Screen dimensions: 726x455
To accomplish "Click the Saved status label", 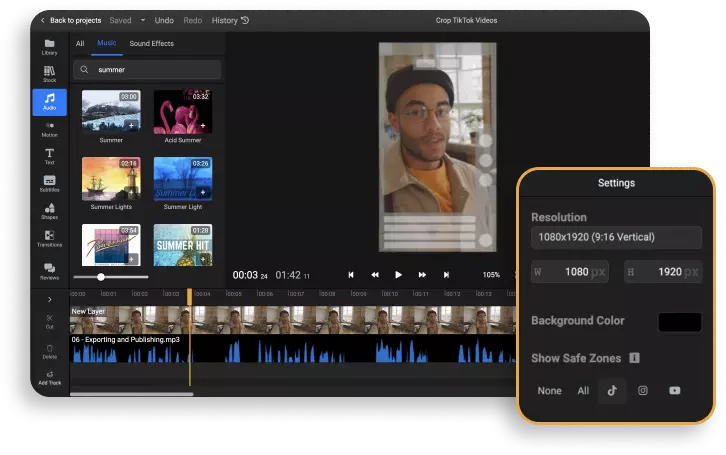I will pyautogui.click(x=120, y=20).
